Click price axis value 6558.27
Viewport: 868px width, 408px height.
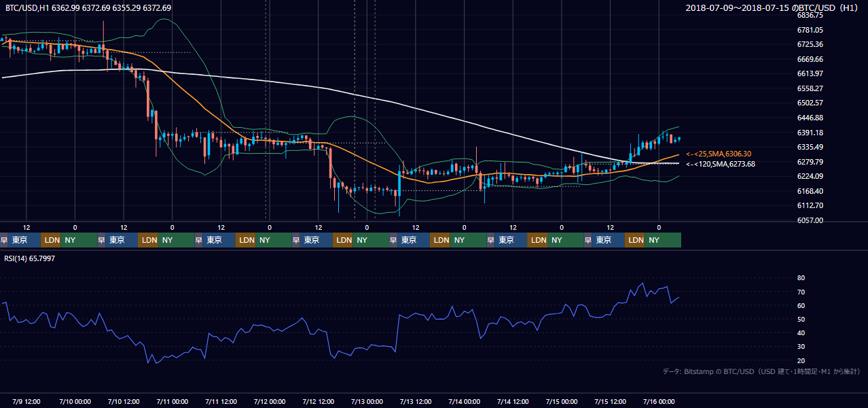point(810,88)
